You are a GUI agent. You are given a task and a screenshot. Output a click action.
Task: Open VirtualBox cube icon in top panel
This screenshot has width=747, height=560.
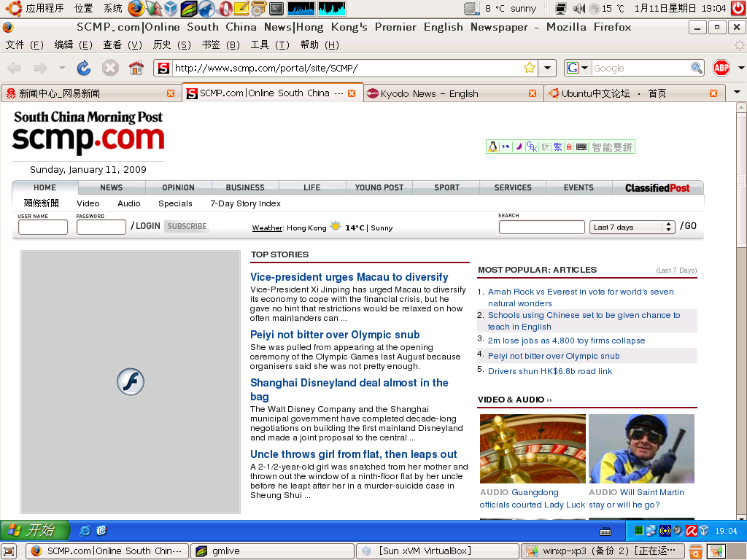[171, 8]
